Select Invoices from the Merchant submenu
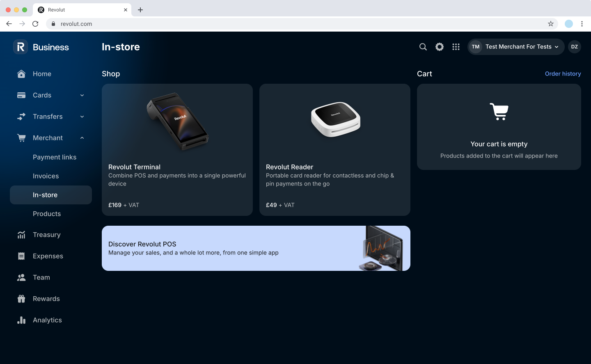 coord(46,176)
